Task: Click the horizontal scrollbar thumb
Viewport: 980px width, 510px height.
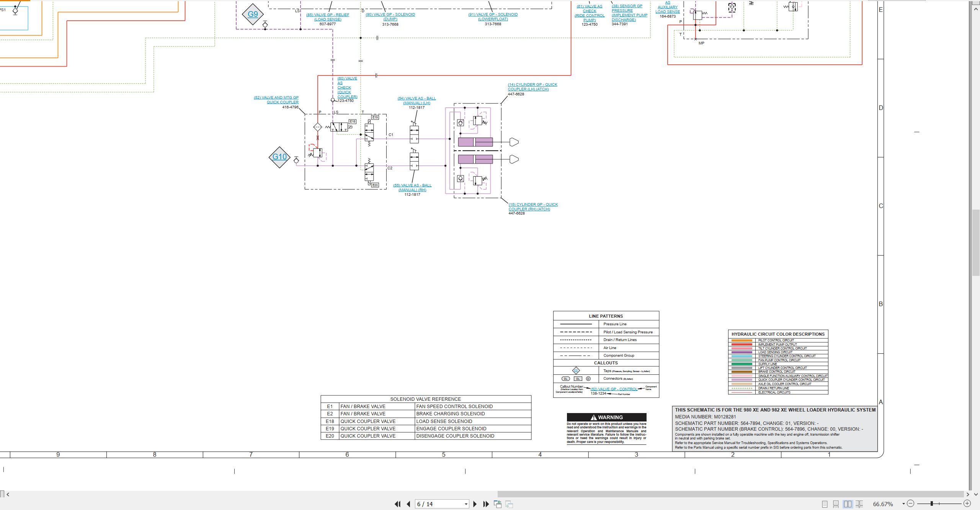Action: [x=730, y=494]
